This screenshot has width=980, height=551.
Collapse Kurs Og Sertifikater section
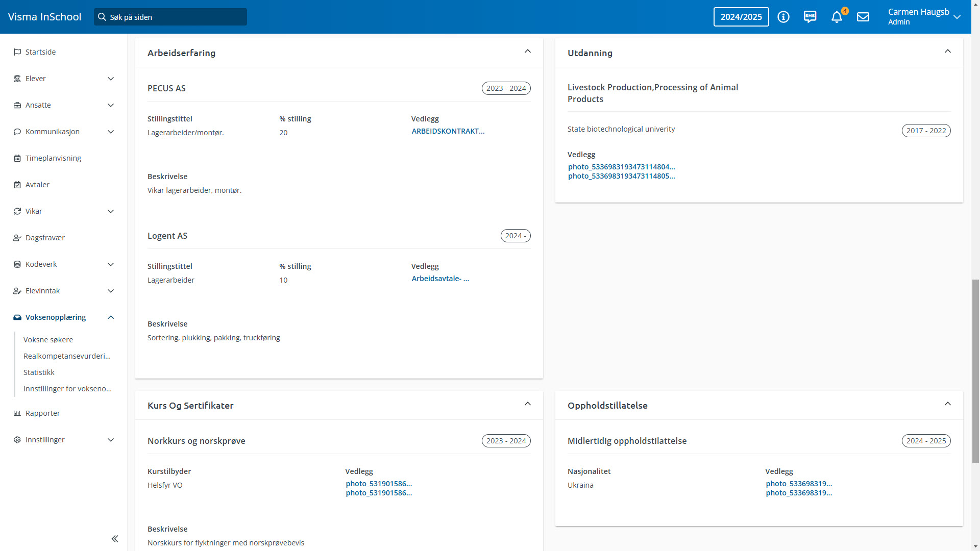(x=528, y=404)
